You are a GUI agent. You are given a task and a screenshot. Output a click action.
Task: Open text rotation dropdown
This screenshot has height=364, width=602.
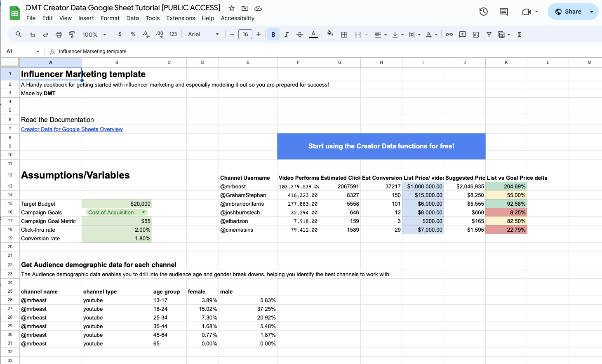point(432,35)
